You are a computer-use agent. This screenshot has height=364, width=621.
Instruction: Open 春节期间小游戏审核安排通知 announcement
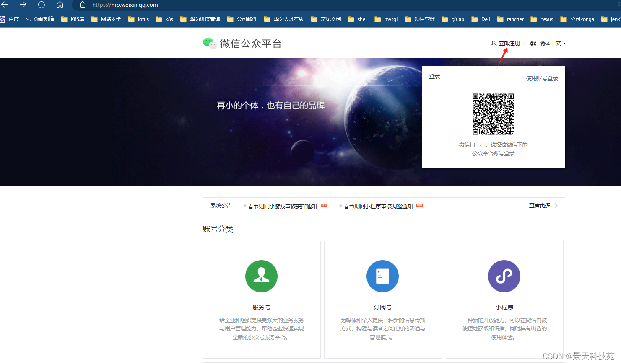click(x=282, y=206)
